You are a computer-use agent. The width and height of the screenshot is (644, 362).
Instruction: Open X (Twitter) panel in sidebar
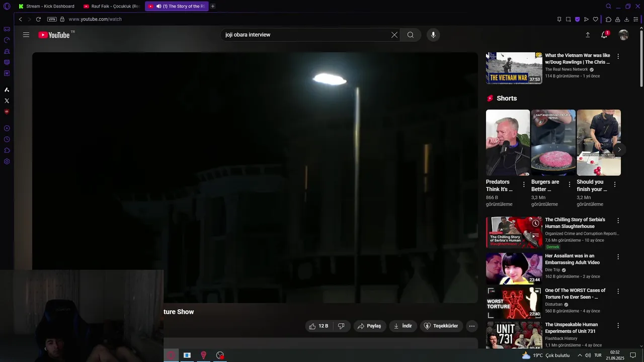coord(7,101)
